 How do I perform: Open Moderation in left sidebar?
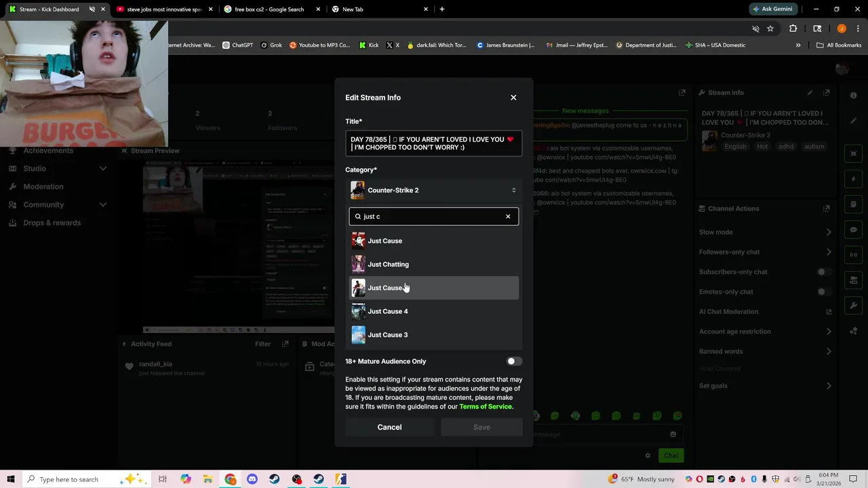(43, 186)
